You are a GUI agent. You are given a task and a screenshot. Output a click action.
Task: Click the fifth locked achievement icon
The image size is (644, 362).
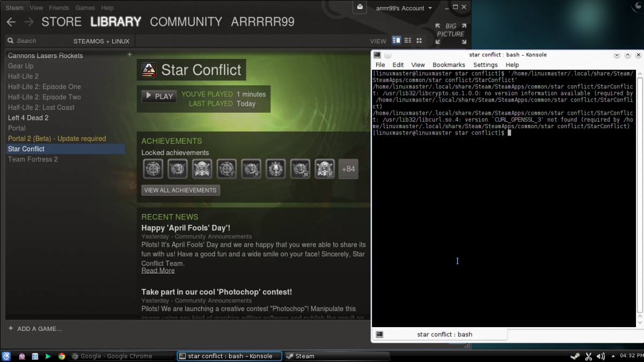point(251,169)
